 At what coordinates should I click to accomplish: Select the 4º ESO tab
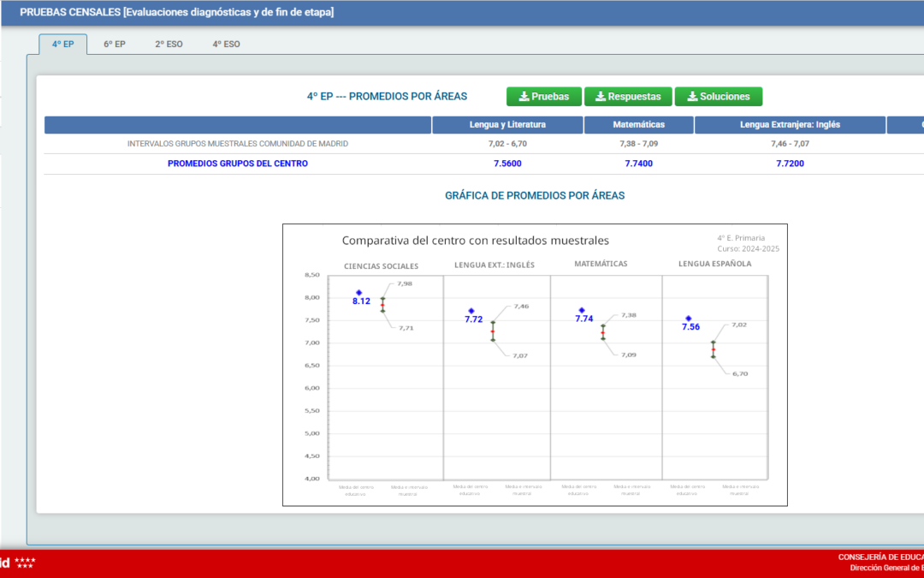[226, 45]
